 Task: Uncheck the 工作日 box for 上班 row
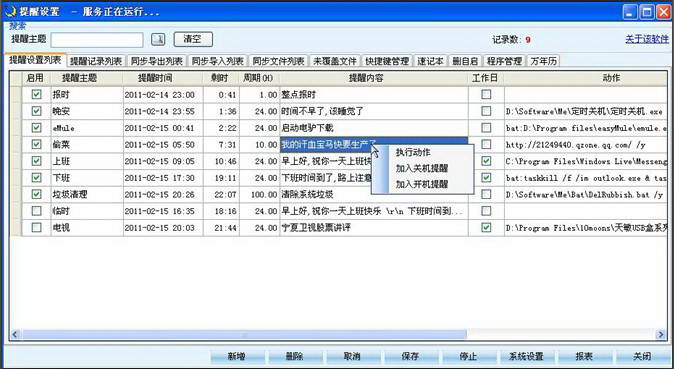click(x=486, y=161)
